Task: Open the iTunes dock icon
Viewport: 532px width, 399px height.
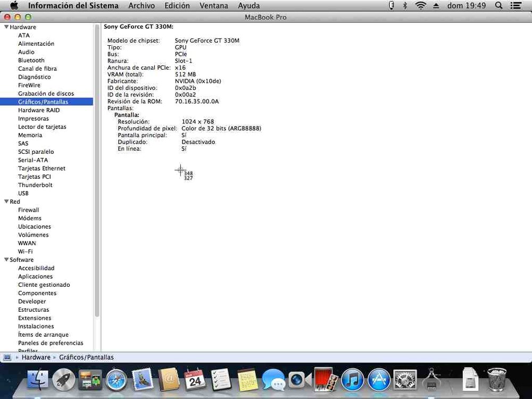Action: coord(352,380)
